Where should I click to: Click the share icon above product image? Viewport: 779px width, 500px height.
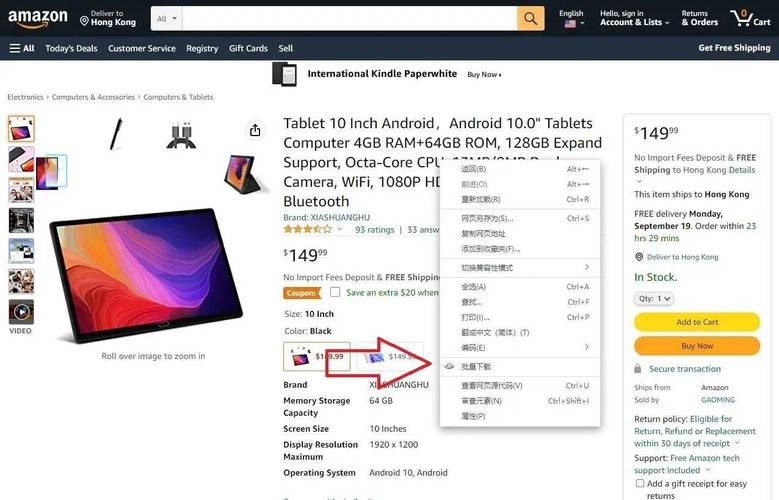pos(255,130)
